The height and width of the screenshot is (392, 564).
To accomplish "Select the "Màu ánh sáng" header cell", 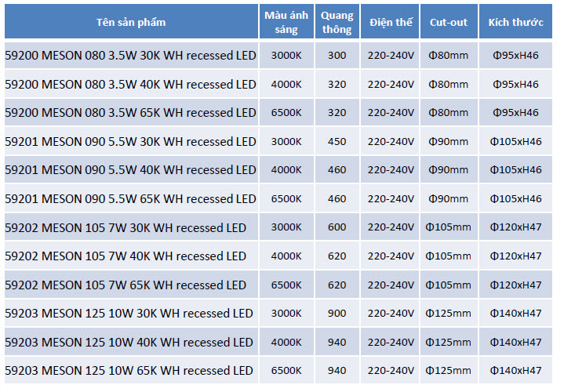I will [286, 22].
